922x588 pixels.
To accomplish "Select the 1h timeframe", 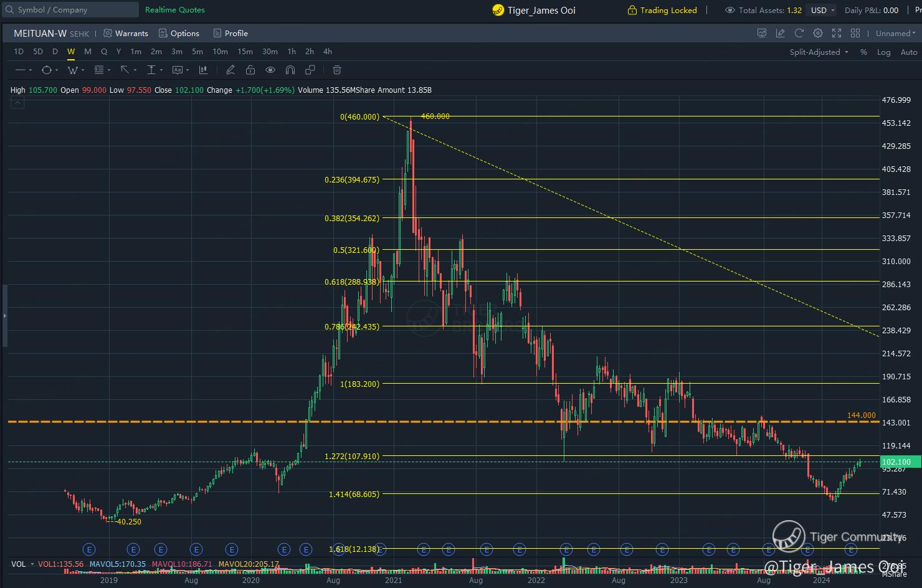I will pyautogui.click(x=292, y=52).
